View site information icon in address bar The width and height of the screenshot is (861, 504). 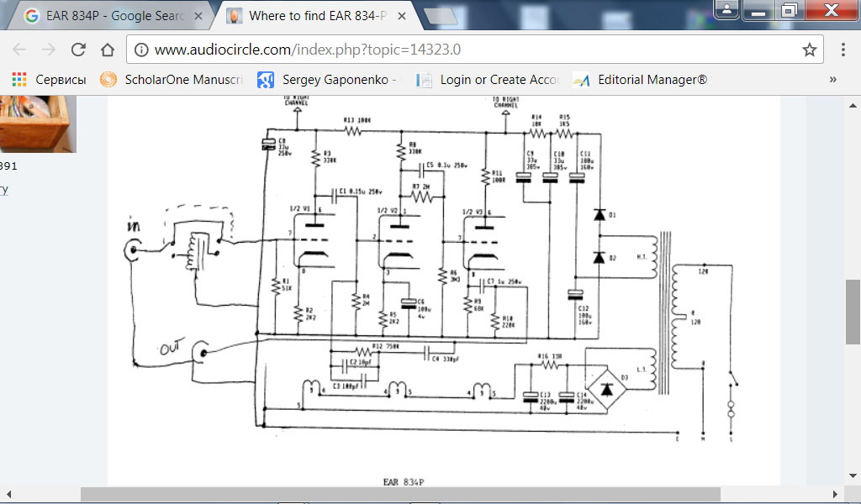141,50
